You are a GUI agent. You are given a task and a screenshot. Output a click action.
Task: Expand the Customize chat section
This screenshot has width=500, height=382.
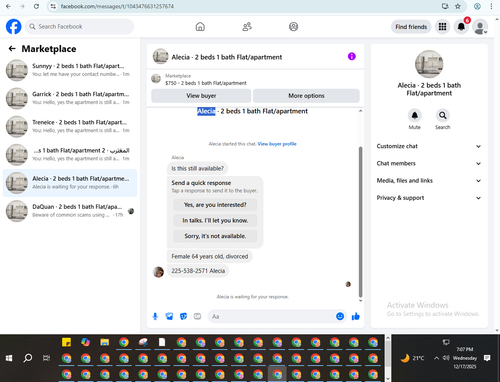click(x=429, y=146)
